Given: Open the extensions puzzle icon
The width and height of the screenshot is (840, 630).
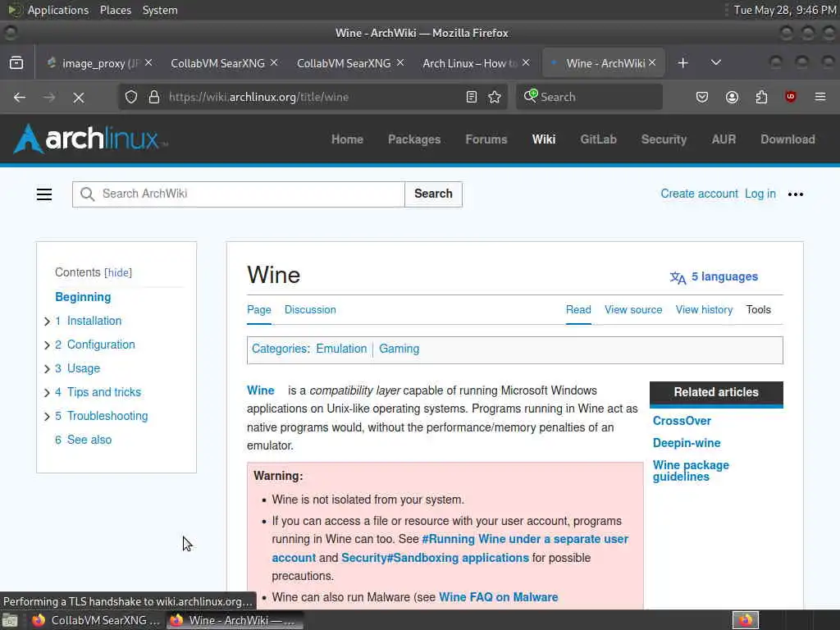Looking at the screenshot, I should coord(761,97).
